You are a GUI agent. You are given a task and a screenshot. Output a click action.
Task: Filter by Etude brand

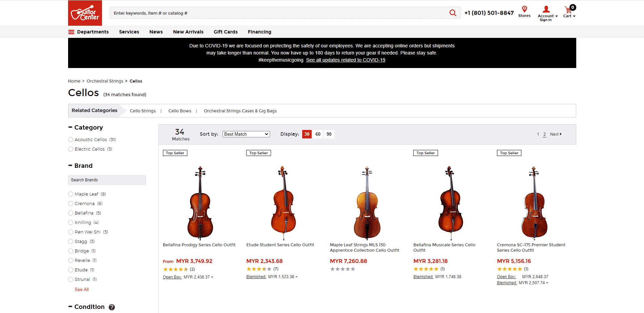70,270
